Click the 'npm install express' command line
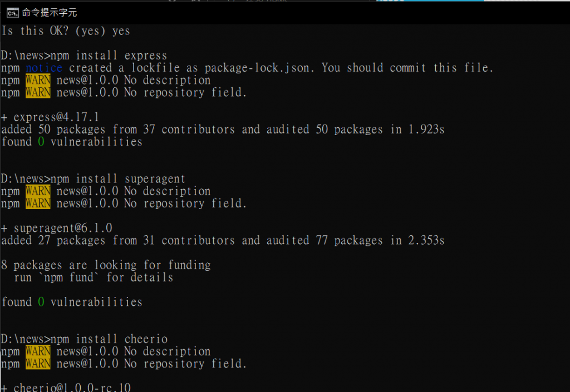The height and width of the screenshot is (392, 570). (84, 56)
